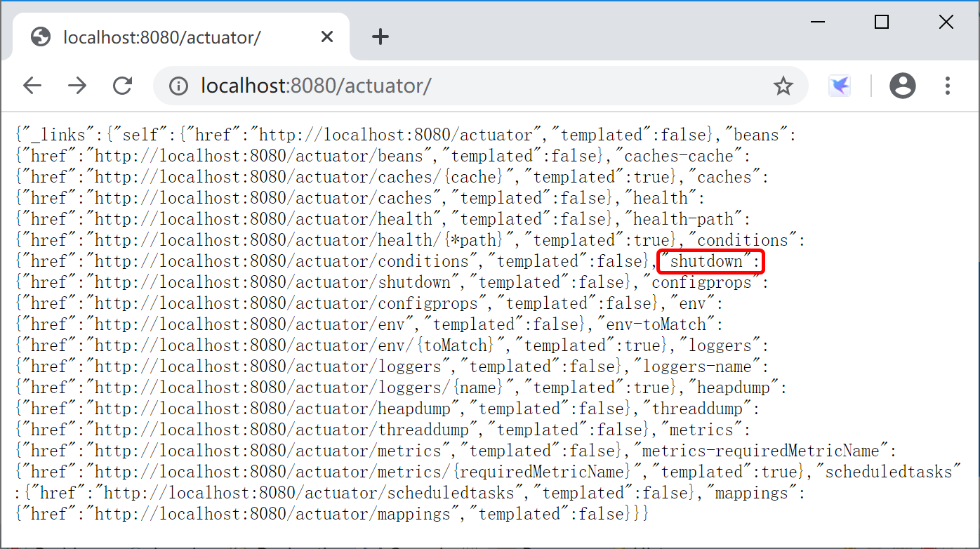Go back to the previous page

point(32,86)
